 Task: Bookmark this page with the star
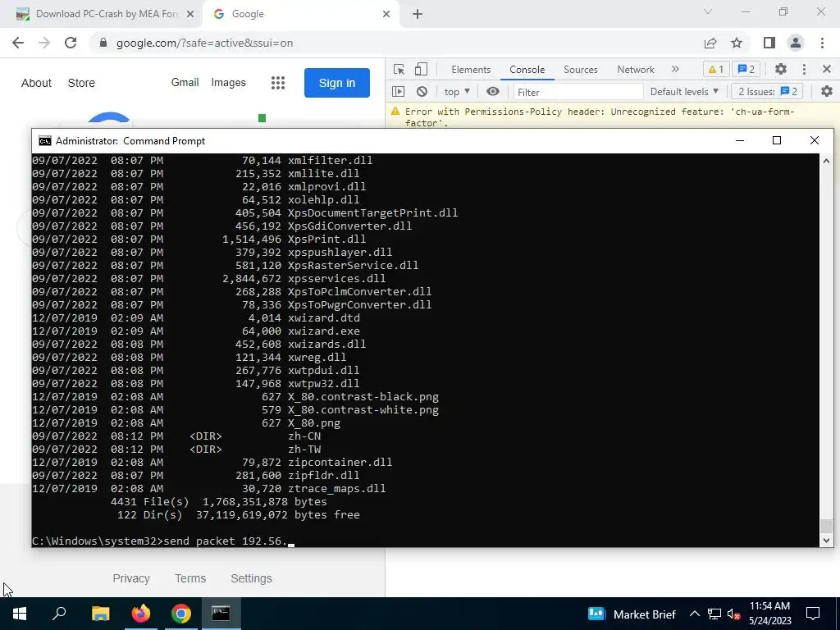(x=737, y=43)
